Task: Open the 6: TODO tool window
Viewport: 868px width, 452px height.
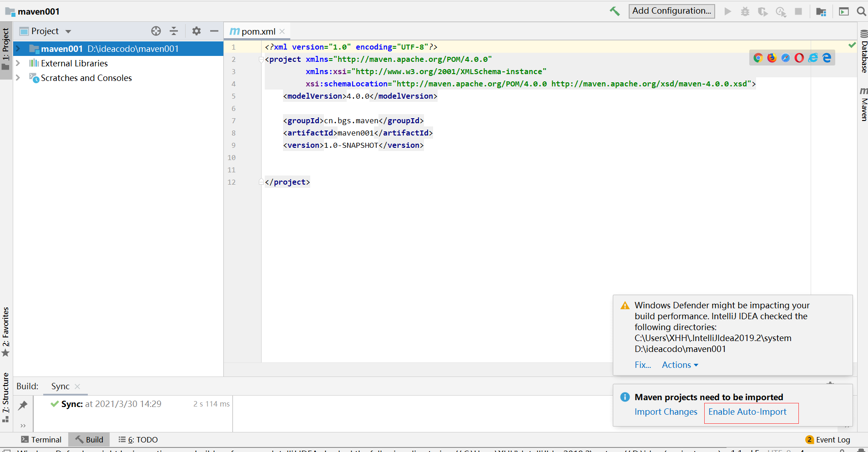Action: tap(138, 440)
